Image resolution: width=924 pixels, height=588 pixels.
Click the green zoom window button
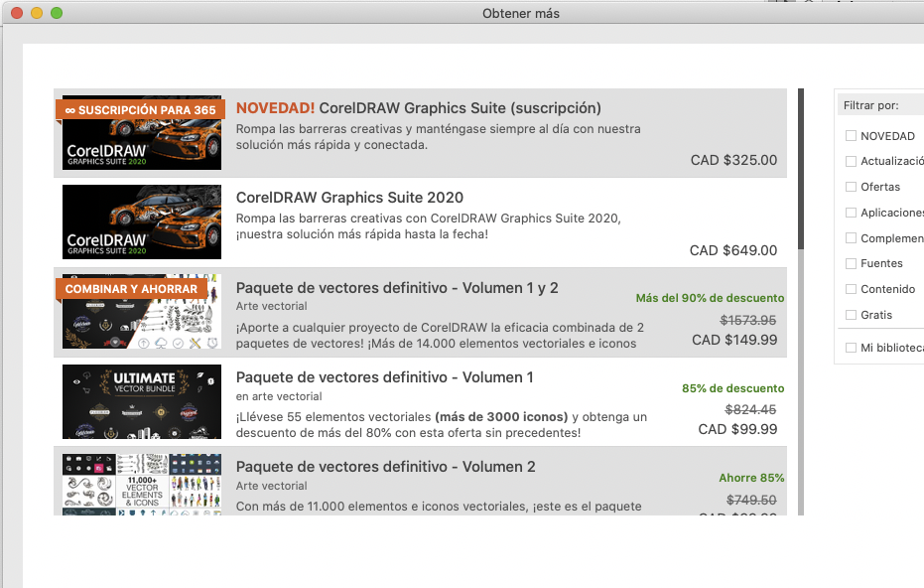click(57, 13)
